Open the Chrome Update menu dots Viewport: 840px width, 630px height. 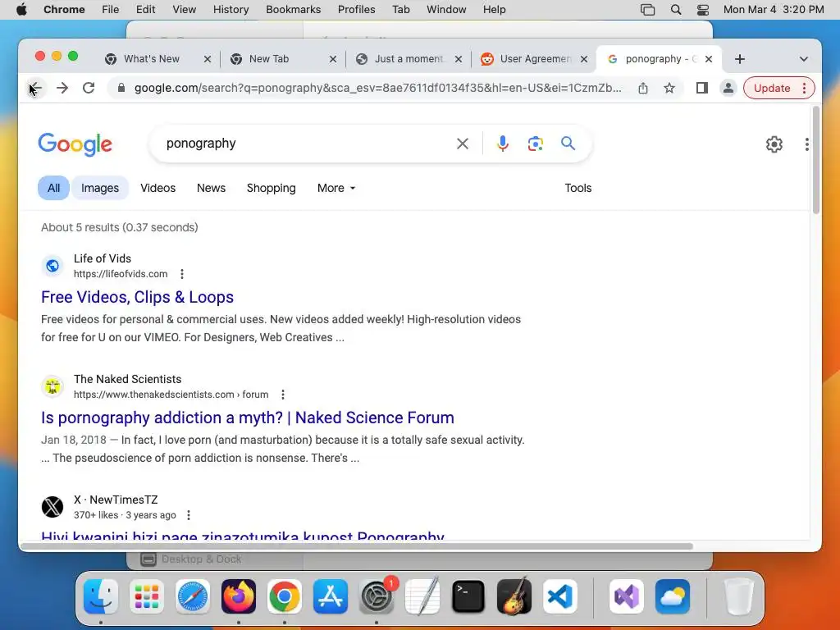click(804, 88)
